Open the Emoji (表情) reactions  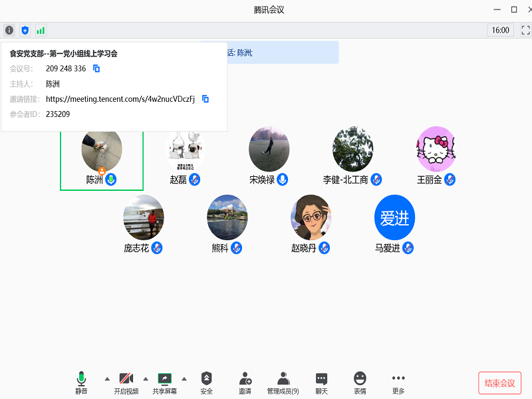click(360, 382)
